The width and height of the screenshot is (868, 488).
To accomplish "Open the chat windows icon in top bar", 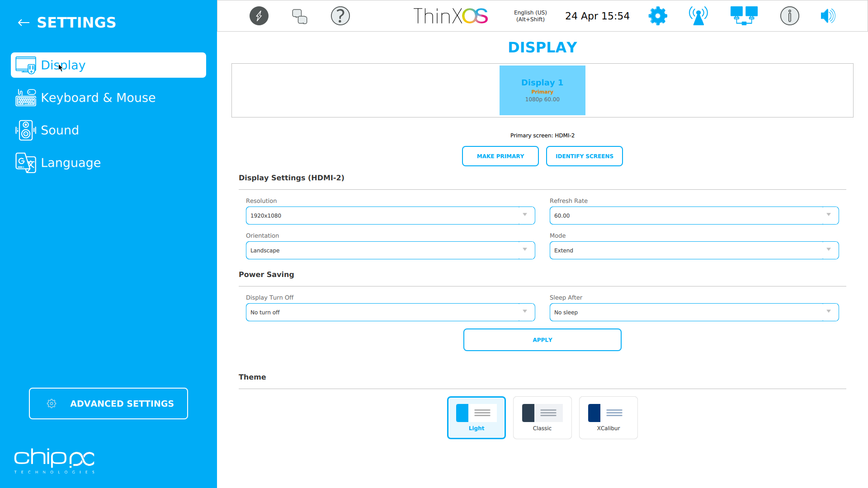I will 300,16.
